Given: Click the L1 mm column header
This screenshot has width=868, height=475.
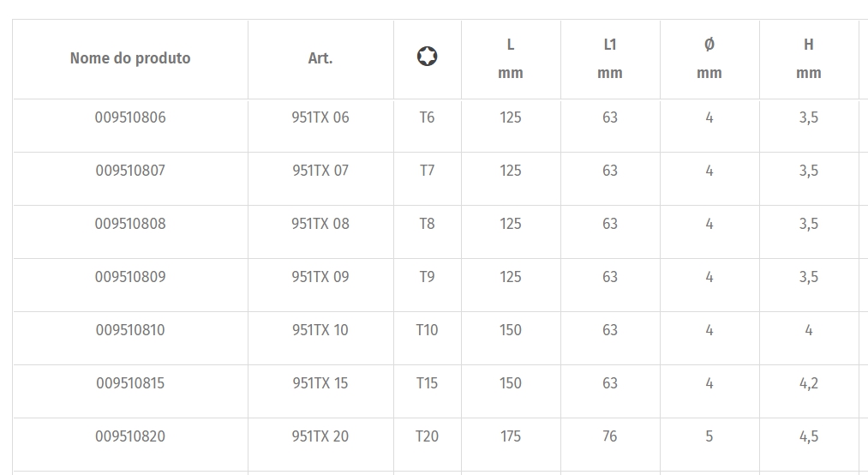Looking at the screenshot, I should click(x=610, y=58).
